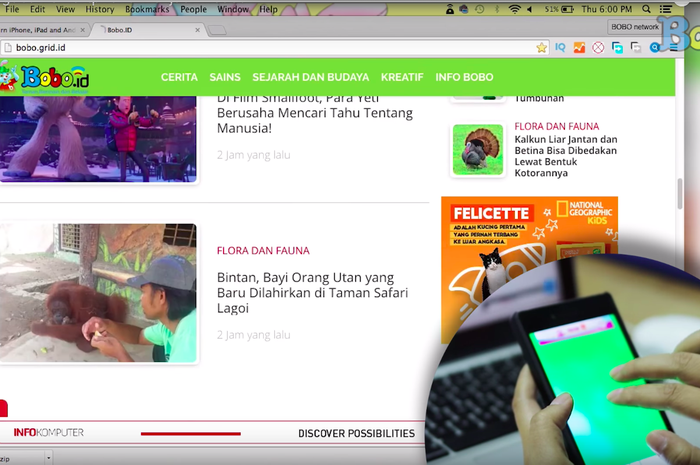Click the bookmark star in address bar
The height and width of the screenshot is (465, 700).
click(542, 47)
